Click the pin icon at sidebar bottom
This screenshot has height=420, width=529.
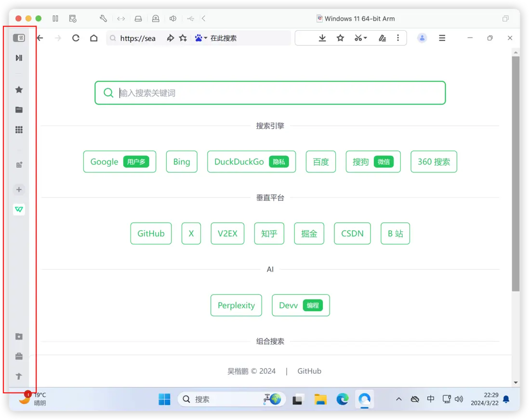pos(19,376)
